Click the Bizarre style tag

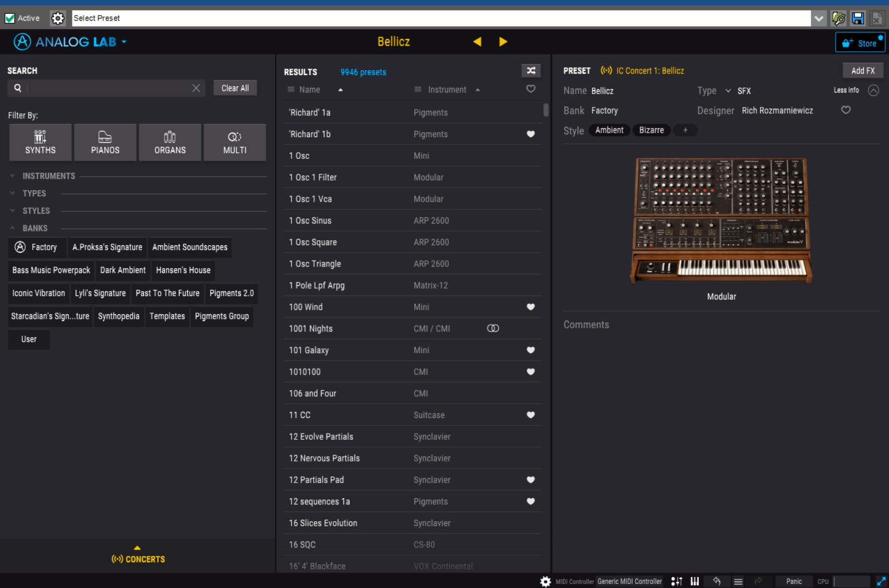(x=652, y=130)
